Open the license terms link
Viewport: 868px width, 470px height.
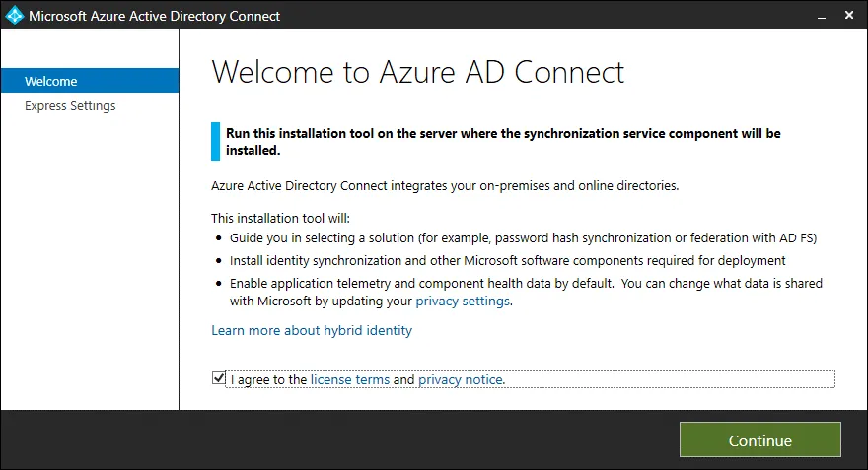pyautogui.click(x=349, y=379)
